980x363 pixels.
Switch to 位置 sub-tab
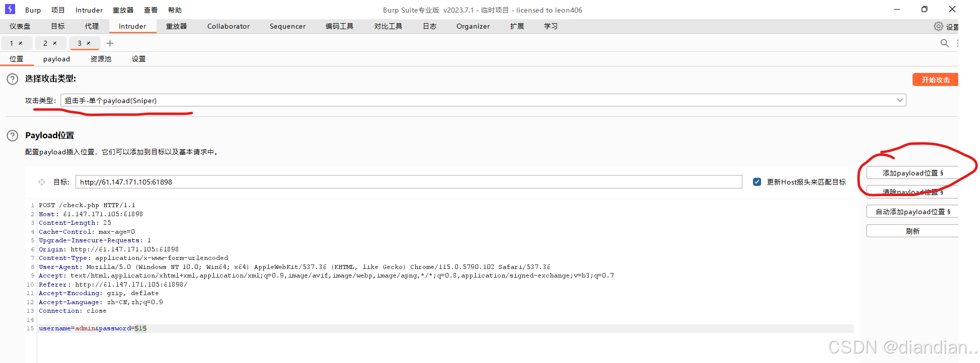point(17,59)
